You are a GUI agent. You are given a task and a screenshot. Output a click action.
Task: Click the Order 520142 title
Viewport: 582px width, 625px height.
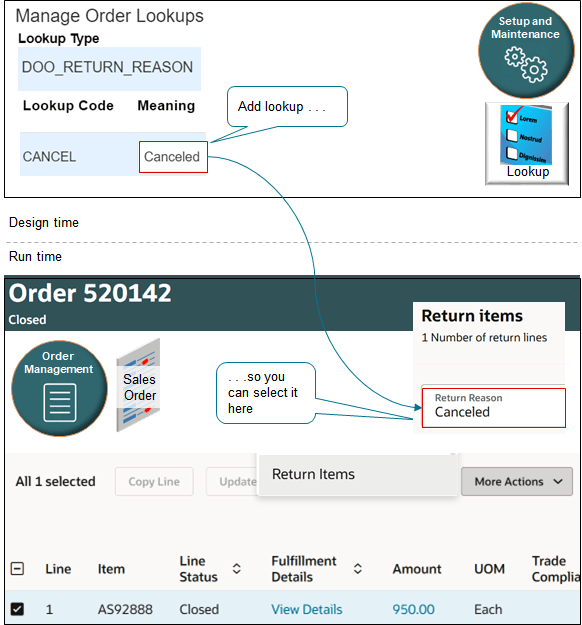[x=90, y=293]
